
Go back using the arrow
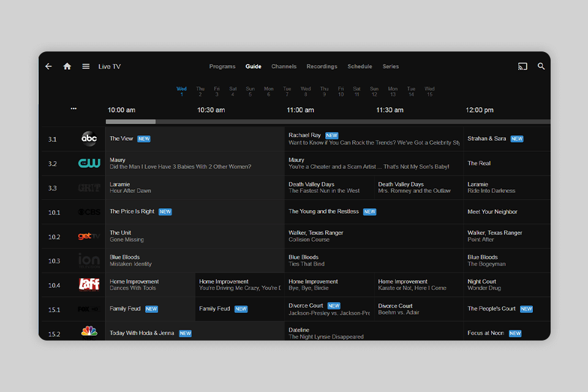[x=48, y=66]
